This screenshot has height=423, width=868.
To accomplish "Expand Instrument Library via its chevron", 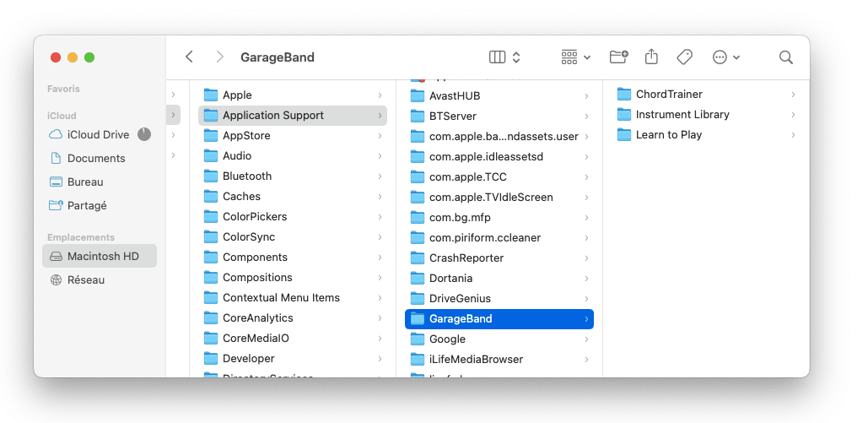I will pyautogui.click(x=793, y=115).
